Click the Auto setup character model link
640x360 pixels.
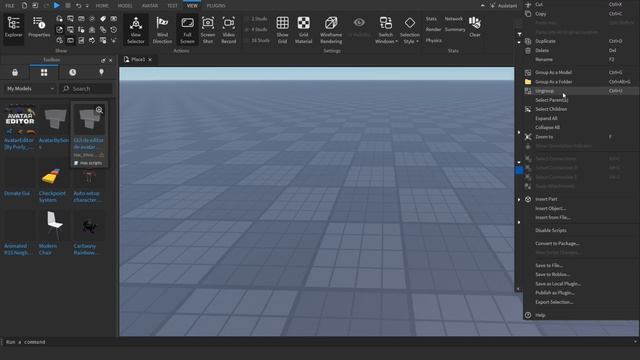[87, 197]
